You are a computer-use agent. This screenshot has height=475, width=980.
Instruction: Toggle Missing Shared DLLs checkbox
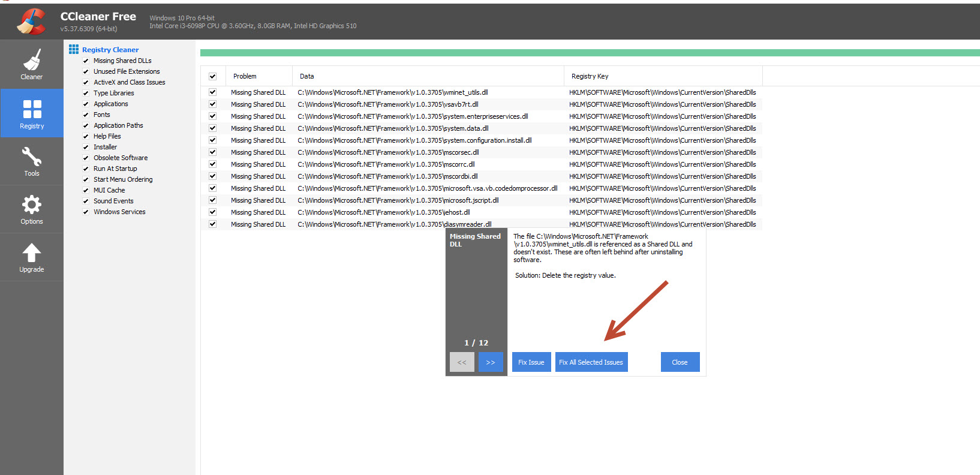coord(86,61)
